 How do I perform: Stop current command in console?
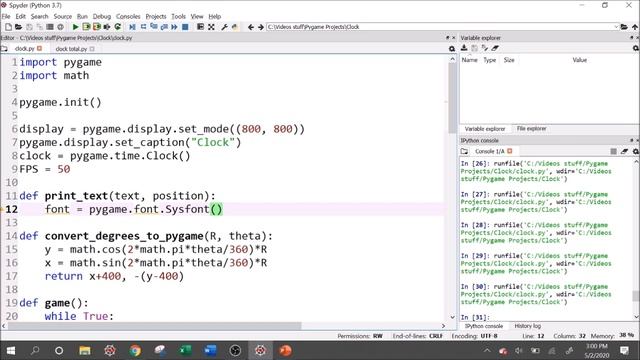coord(613,151)
